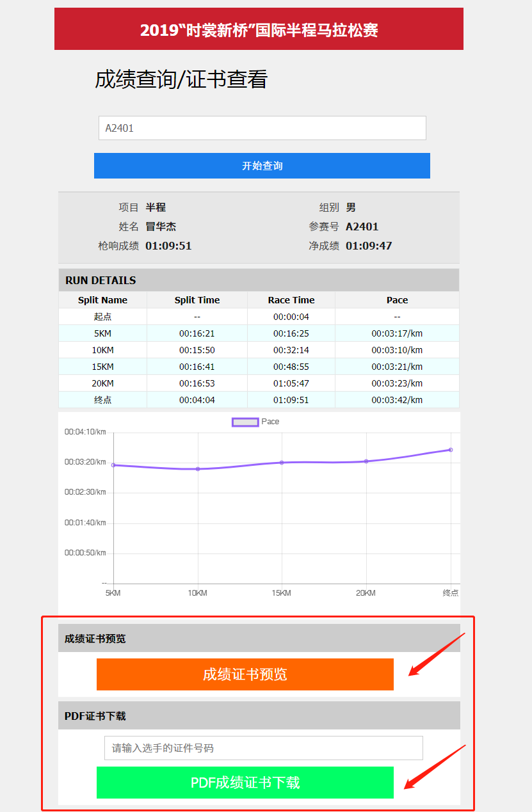Image resolution: width=532 pixels, height=812 pixels.
Task: Click the Split Name column header
Action: [102, 300]
